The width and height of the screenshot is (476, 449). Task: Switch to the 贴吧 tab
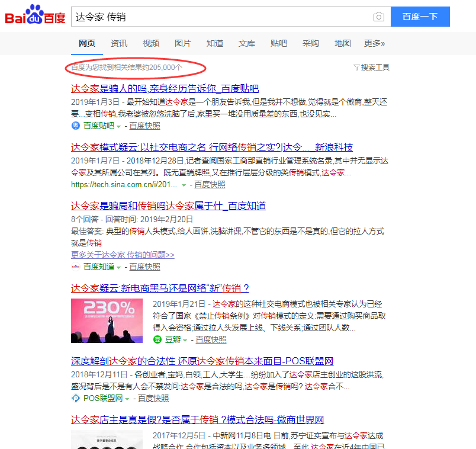coord(279,43)
